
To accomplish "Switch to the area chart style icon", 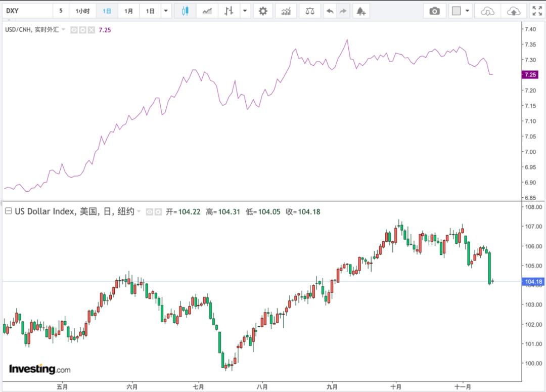I will point(207,11).
